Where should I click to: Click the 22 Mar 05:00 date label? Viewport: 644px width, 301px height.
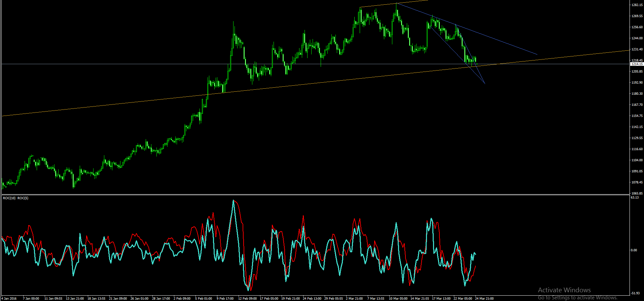click(463, 299)
